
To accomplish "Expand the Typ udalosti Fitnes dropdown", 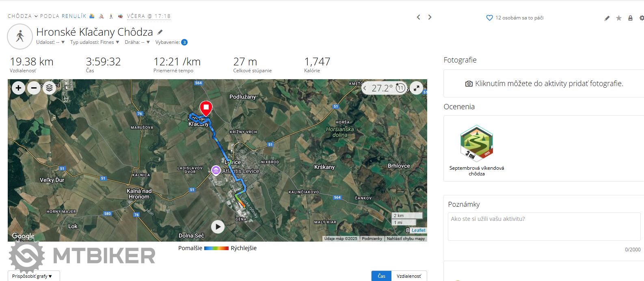I will click(x=95, y=42).
